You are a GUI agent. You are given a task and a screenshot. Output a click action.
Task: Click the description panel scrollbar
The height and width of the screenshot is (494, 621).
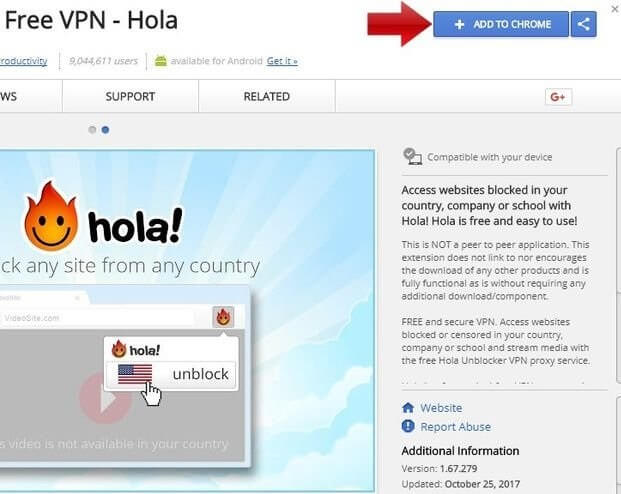618,265
